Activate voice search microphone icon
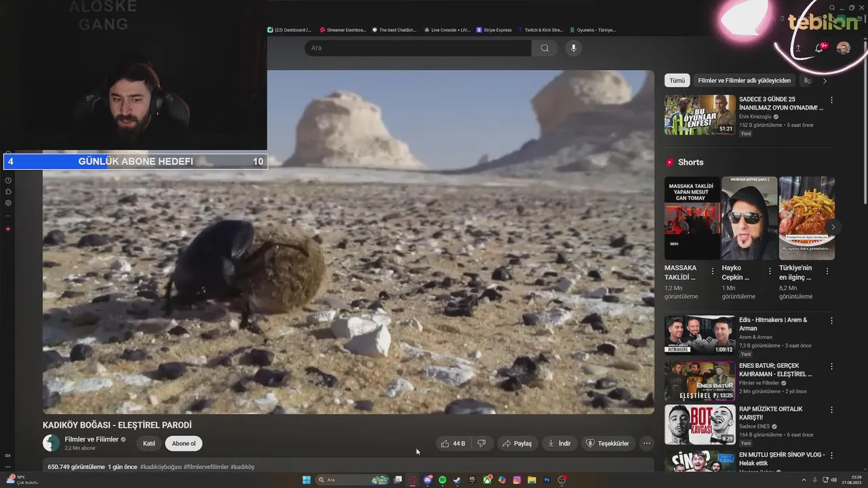The height and width of the screenshot is (488, 868). (573, 48)
